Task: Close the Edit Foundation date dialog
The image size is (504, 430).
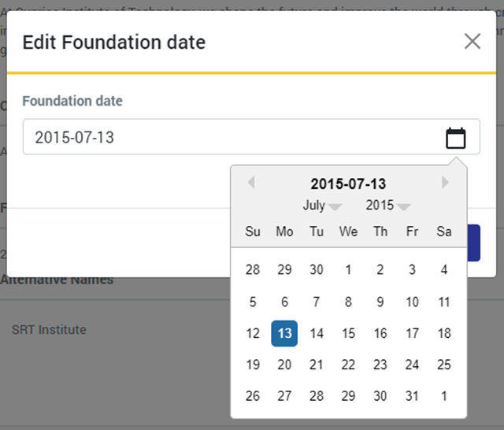Action: [472, 42]
